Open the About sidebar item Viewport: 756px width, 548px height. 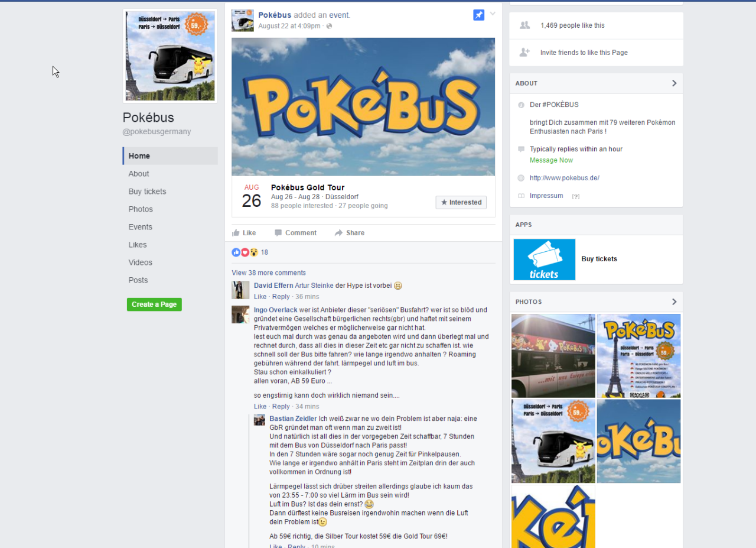pyautogui.click(x=139, y=174)
